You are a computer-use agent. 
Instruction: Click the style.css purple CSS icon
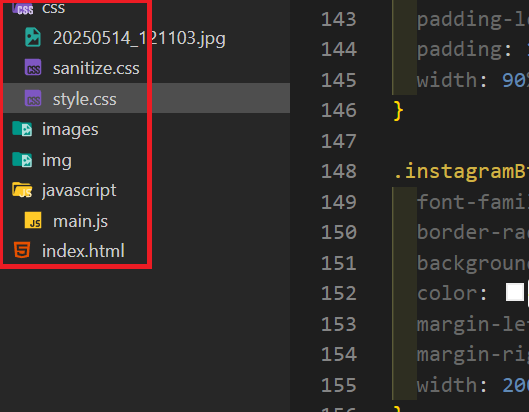[33, 98]
